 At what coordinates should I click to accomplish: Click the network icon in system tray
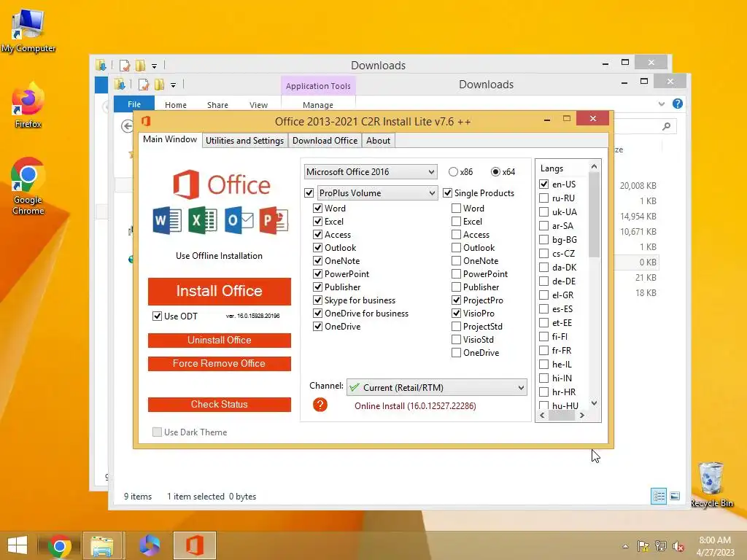[661, 546]
